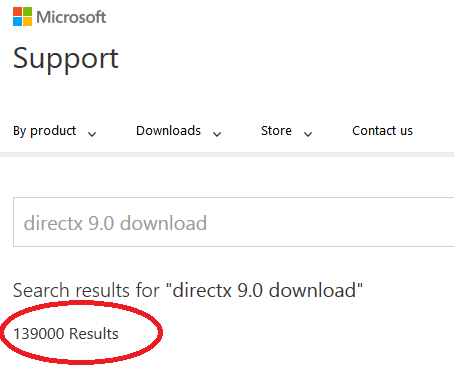Viewport: 454px width, 373px height.
Task: Click the blue square in the Microsoft logo
Action: 17,21
